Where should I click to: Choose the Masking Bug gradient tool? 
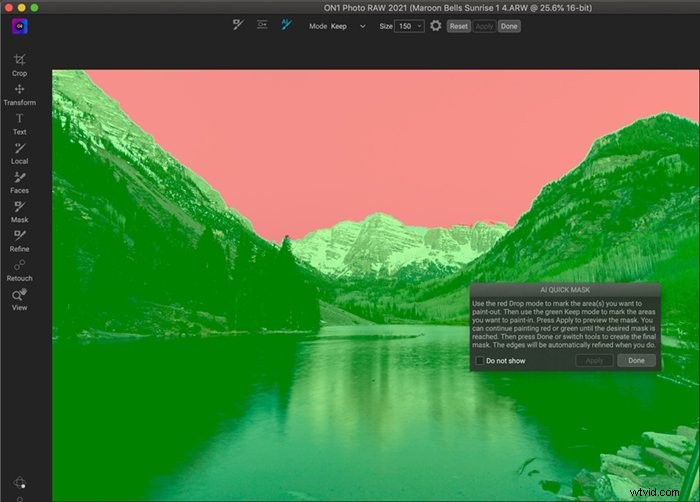(262, 25)
